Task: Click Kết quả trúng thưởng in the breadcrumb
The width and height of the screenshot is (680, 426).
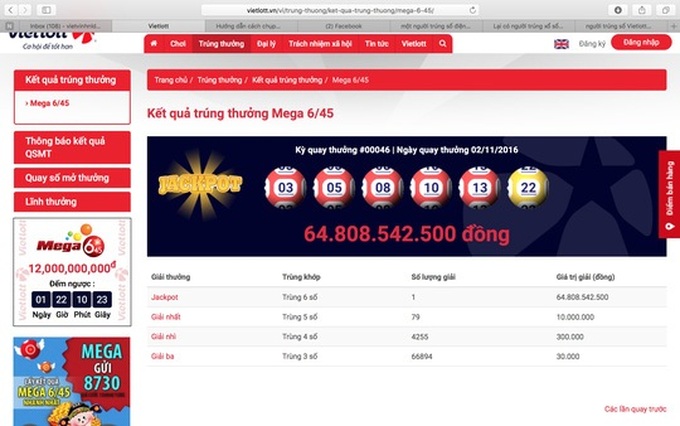Action: (x=287, y=80)
